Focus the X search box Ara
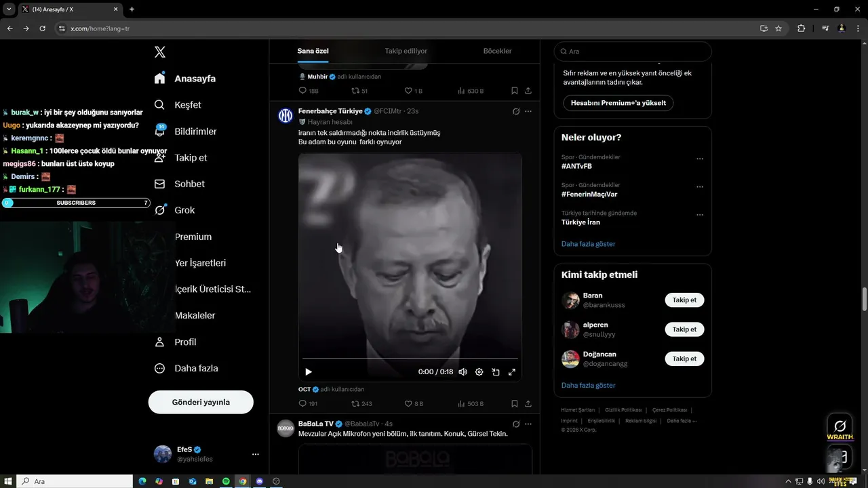Screen dimensions: 868x488 [633, 52]
